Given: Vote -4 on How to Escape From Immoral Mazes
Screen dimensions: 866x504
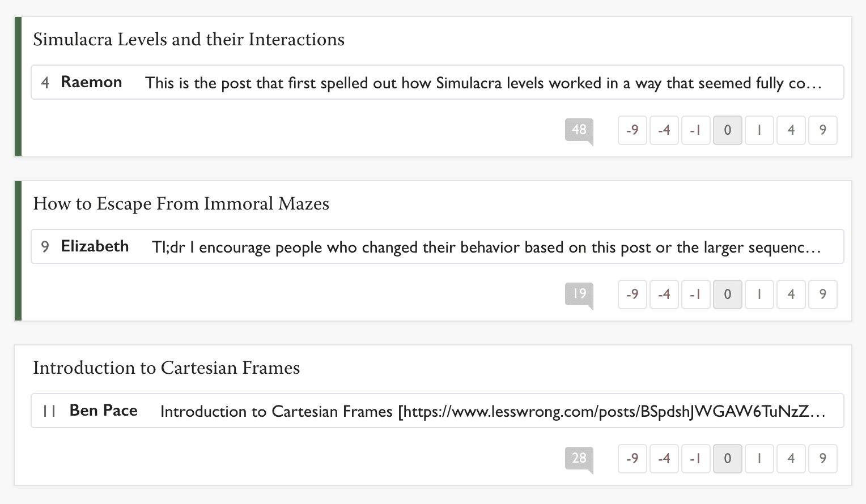Looking at the screenshot, I should (664, 294).
